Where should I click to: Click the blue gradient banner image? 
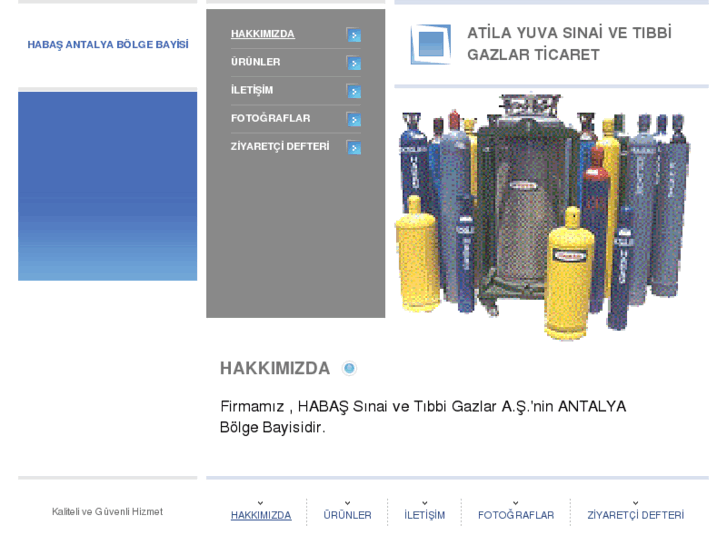[x=108, y=186]
